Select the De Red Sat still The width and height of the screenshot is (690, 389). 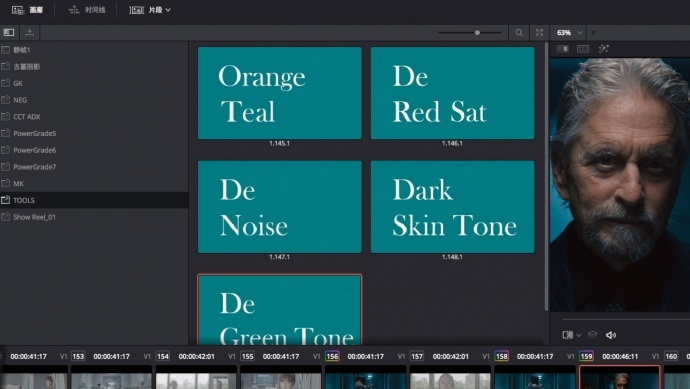coord(452,93)
